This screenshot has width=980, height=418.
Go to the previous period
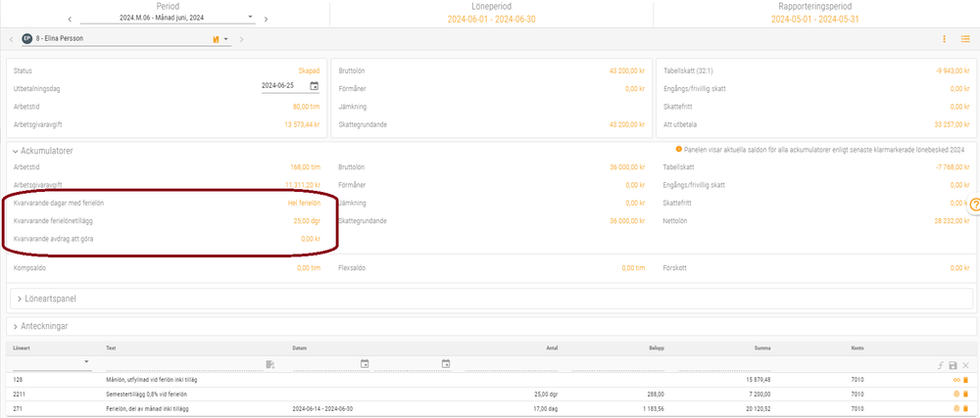pyautogui.click(x=70, y=18)
